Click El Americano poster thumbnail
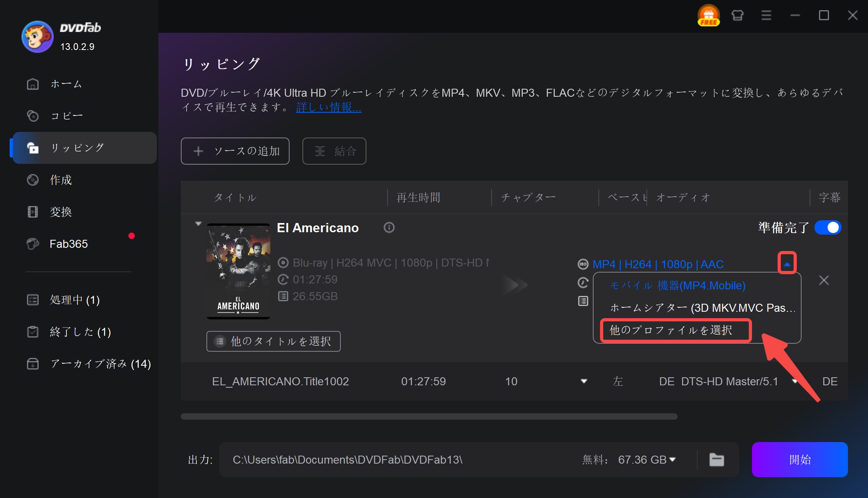 [x=238, y=271]
